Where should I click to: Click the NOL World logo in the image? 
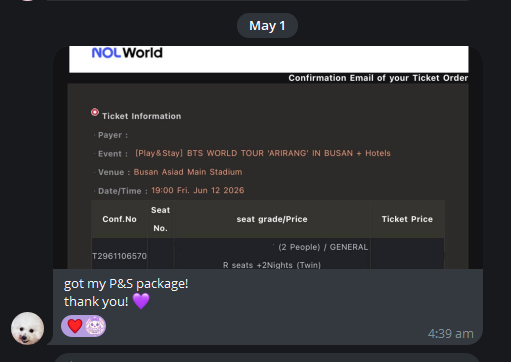[127, 53]
